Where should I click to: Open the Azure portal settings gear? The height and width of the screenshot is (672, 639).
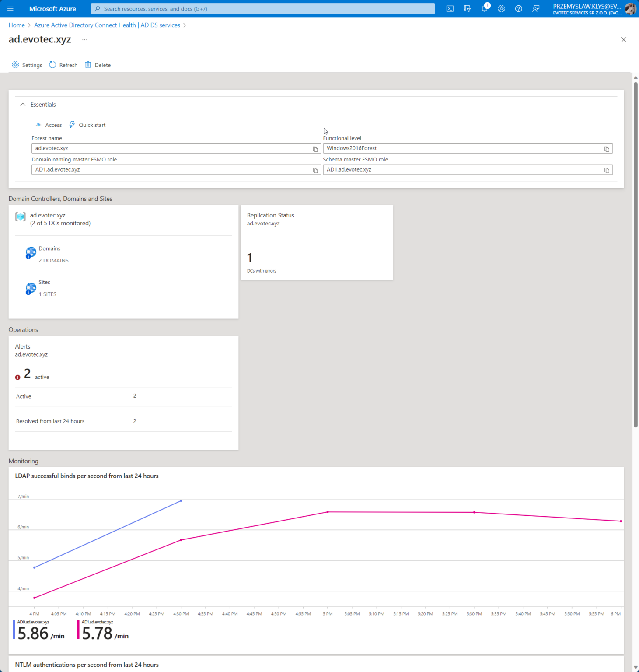pos(501,8)
